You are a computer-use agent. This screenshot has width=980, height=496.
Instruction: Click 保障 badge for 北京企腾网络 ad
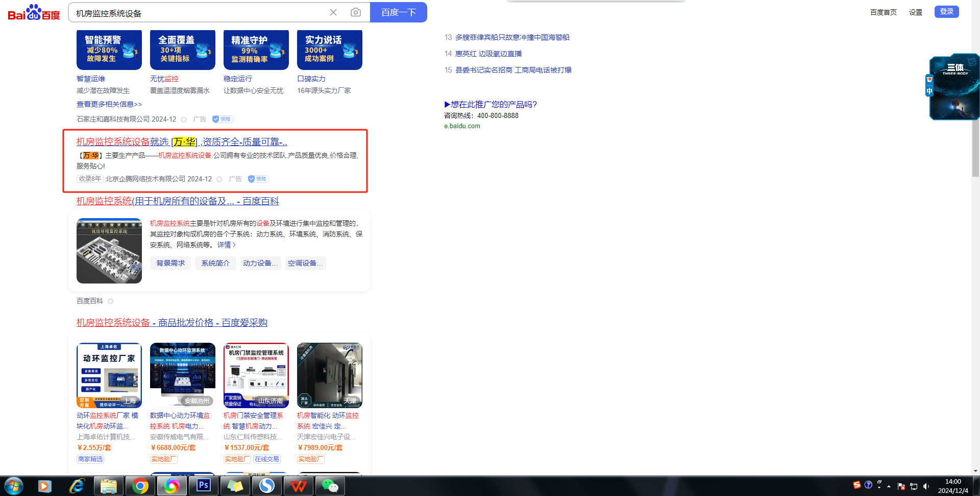point(258,179)
